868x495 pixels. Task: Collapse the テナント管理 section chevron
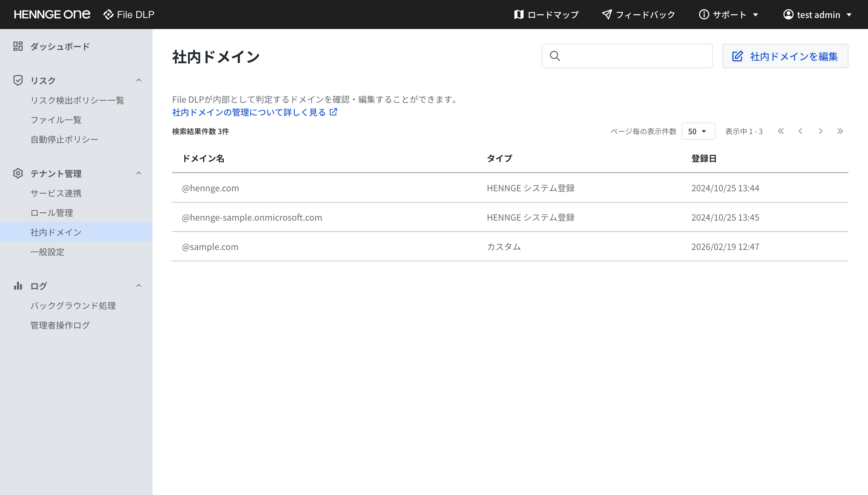click(x=139, y=173)
